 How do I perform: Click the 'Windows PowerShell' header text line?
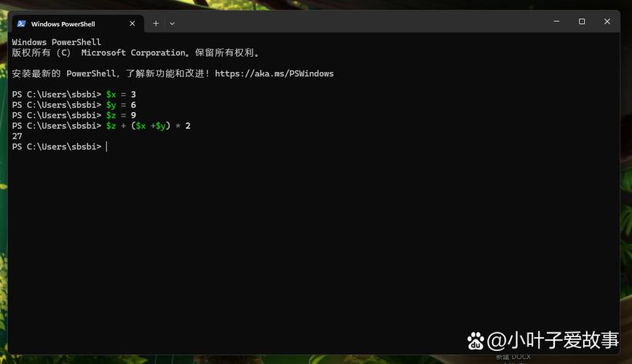(57, 42)
